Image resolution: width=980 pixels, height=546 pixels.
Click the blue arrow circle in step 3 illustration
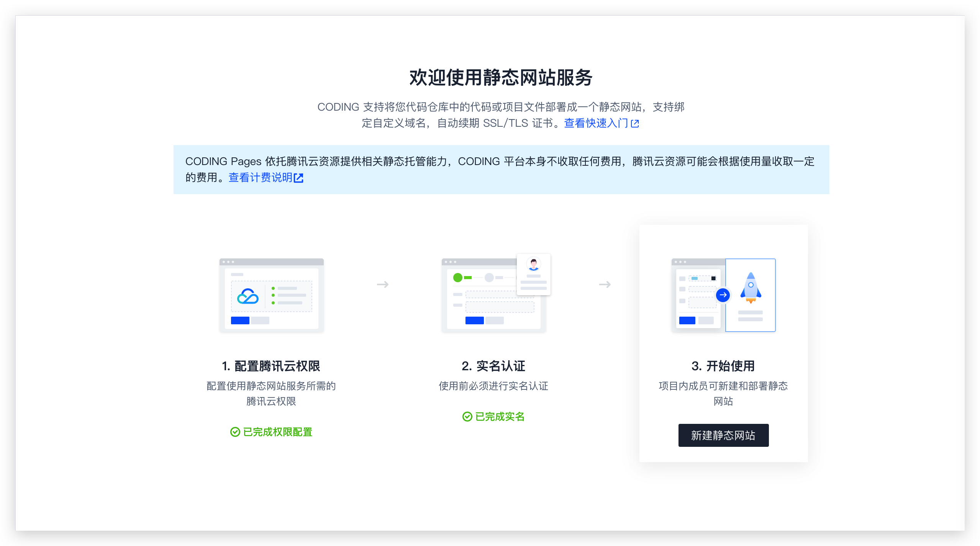tap(723, 295)
